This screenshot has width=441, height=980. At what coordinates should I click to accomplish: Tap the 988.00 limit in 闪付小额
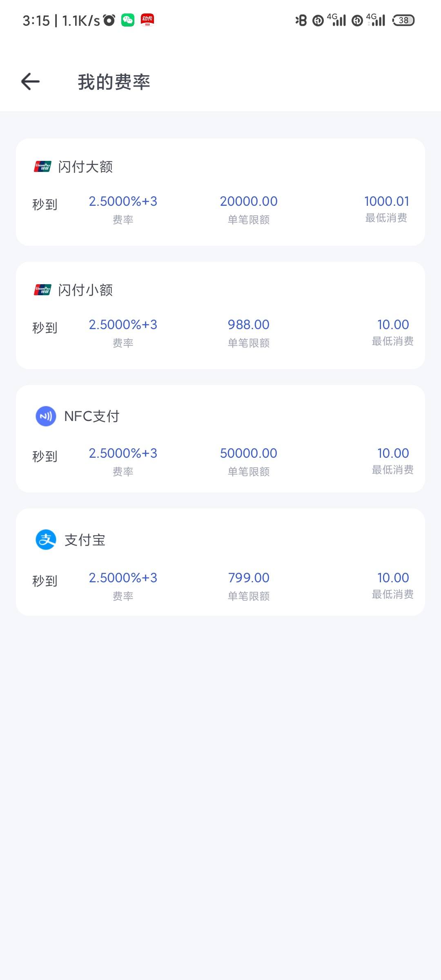[x=249, y=325]
